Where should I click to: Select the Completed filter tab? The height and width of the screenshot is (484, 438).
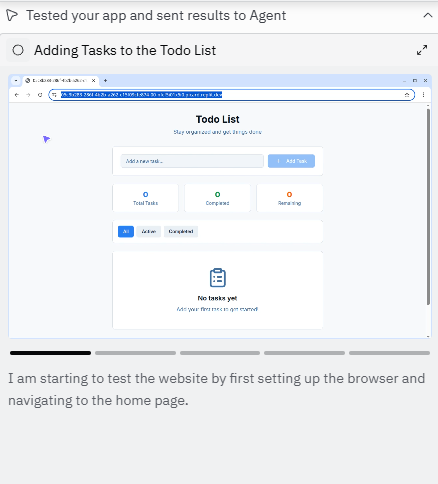pyautogui.click(x=181, y=231)
